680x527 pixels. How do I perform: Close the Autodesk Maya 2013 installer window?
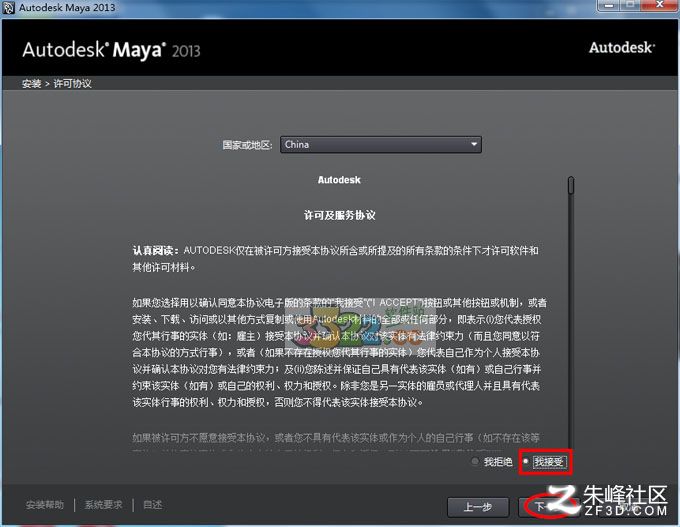pyautogui.click(x=660, y=5)
